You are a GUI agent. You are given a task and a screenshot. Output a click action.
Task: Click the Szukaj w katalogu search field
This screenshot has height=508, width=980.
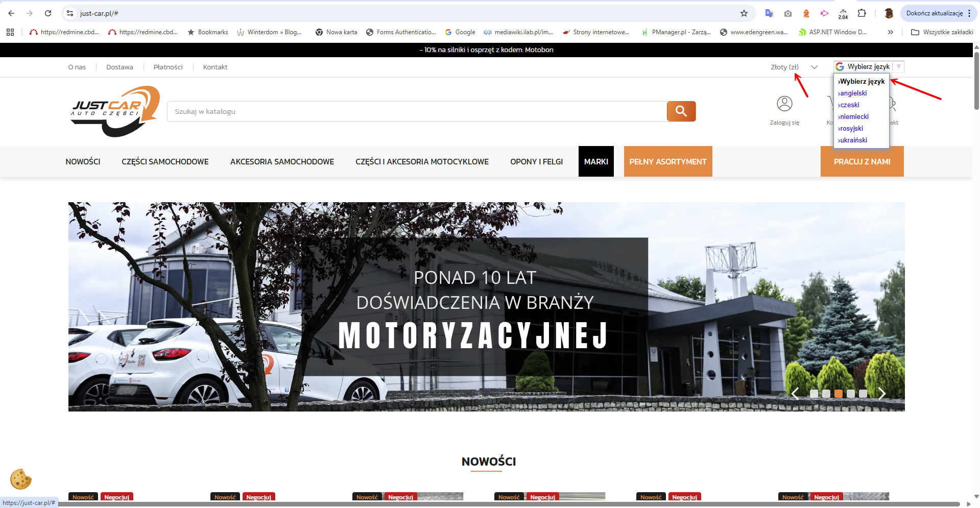point(417,111)
